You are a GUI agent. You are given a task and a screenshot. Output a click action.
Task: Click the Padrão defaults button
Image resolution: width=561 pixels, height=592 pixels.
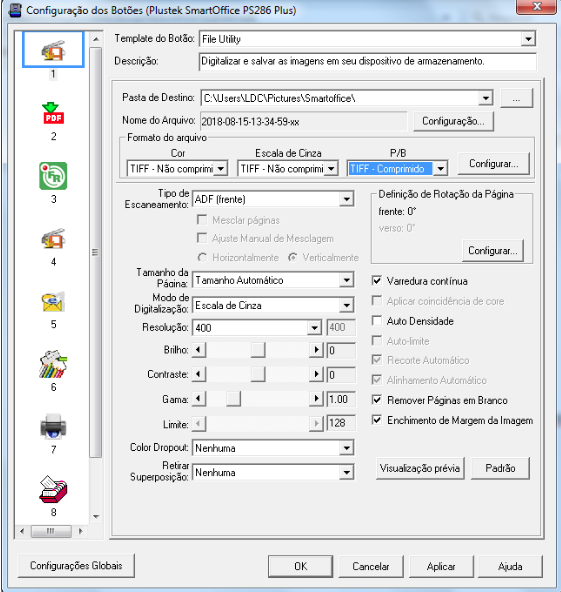(500, 468)
